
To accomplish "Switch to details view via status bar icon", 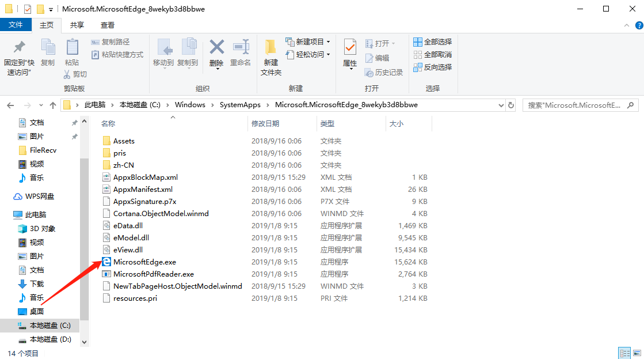I will click(x=625, y=352).
